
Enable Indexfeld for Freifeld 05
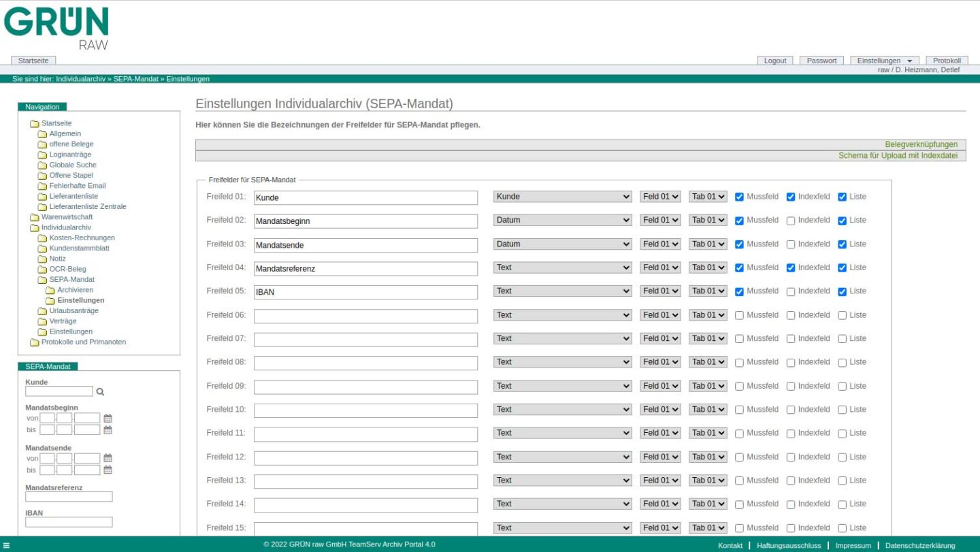coord(791,291)
